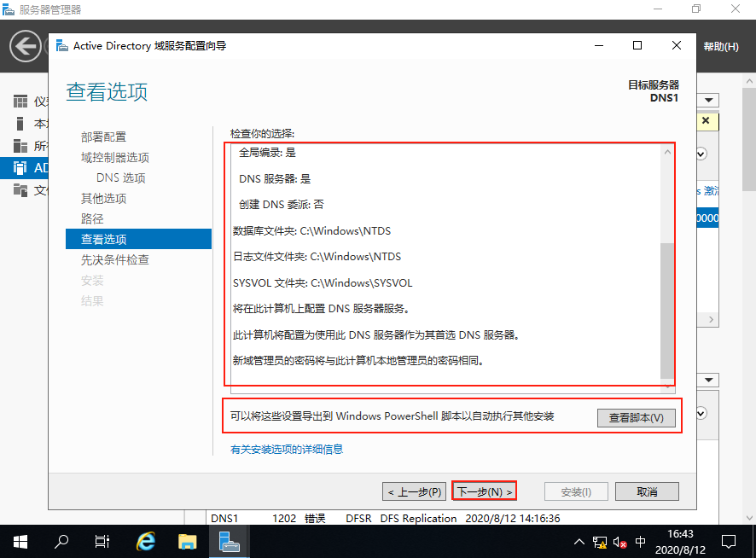Open File Explorer from taskbar

click(187, 542)
